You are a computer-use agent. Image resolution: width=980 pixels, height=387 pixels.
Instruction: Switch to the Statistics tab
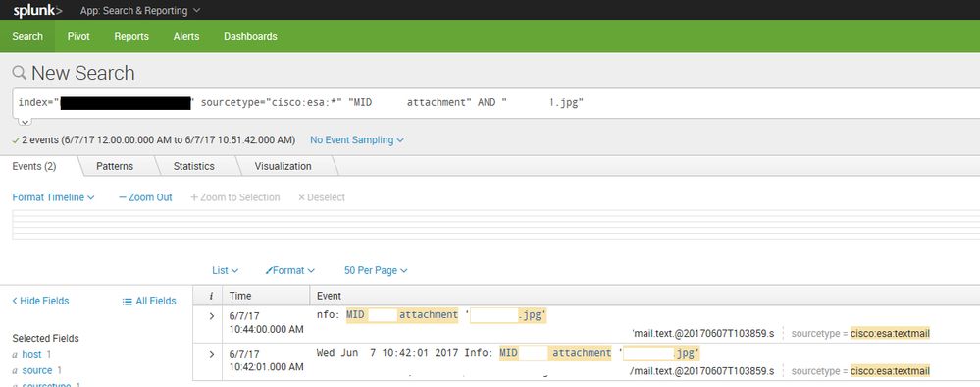pos(194,166)
